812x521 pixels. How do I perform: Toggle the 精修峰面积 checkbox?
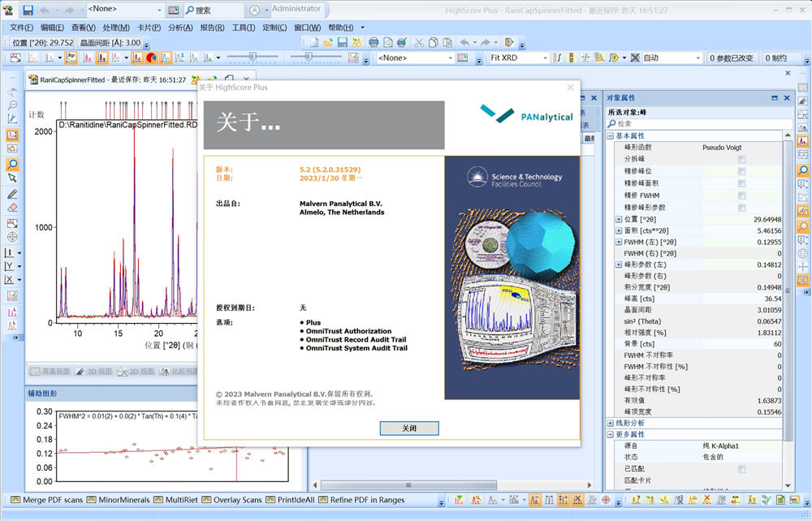pyautogui.click(x=741, y=183)
